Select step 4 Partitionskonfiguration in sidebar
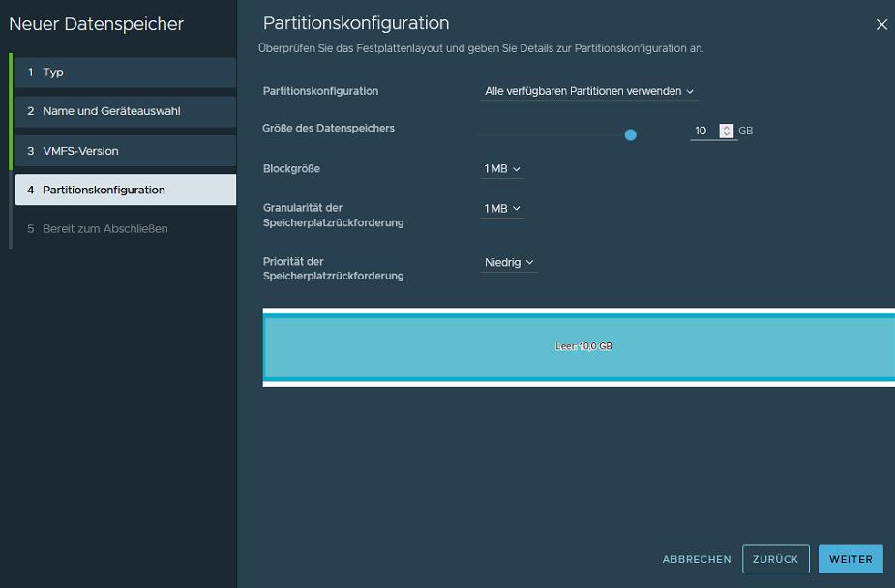The height and width of the screenshot is (588, 895). tap(125, 190)
